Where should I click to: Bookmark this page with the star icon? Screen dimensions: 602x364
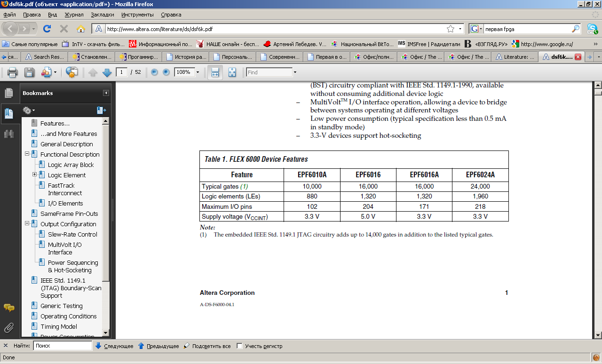click(x=450, y=29)
